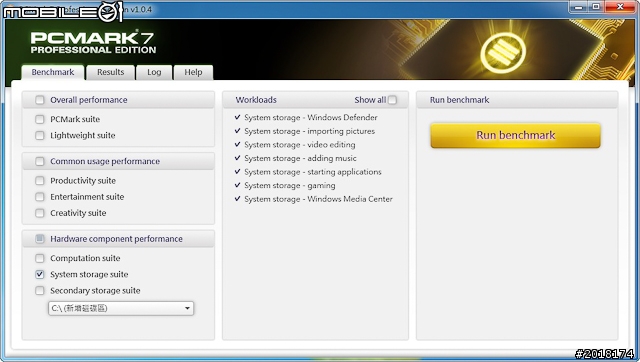
Task: Enable the Lightweight suite checkbox
Action: click(x=40, y=135)
